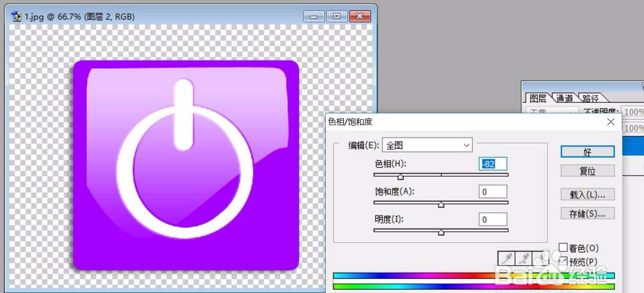Click the 载入(L)... button

coord(587,194)
